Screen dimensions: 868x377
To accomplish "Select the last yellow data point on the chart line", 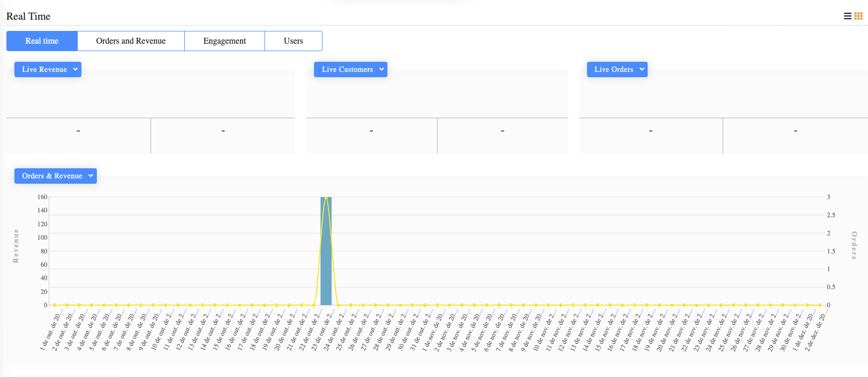I will coord(820,305).
